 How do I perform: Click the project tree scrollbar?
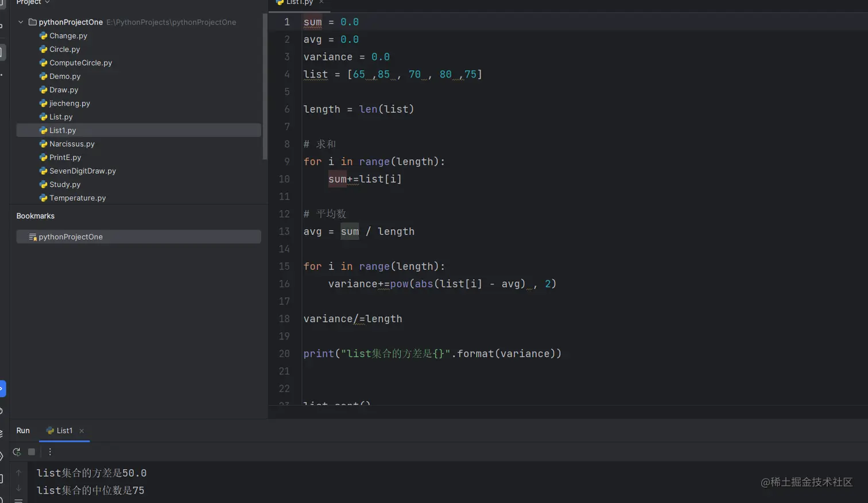tap(265, 86)
